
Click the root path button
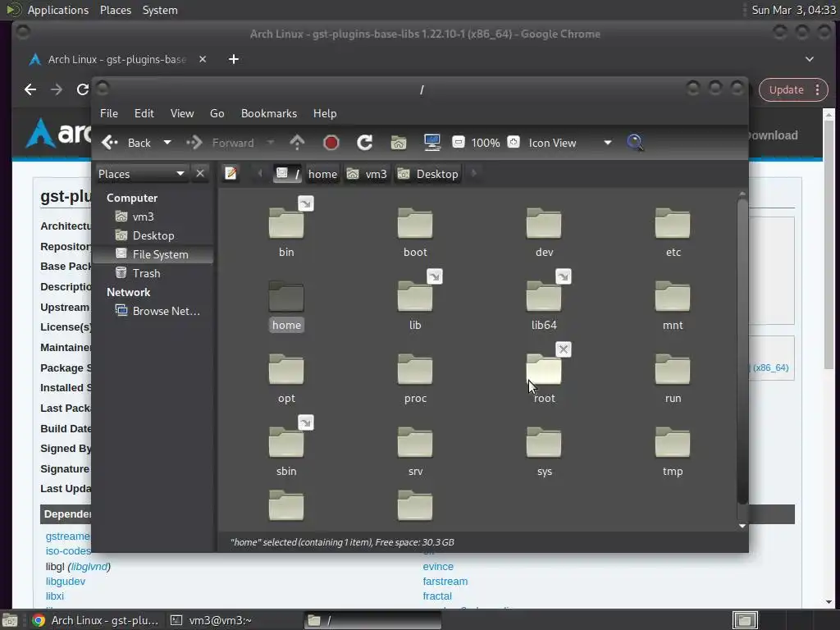(287, 174)
